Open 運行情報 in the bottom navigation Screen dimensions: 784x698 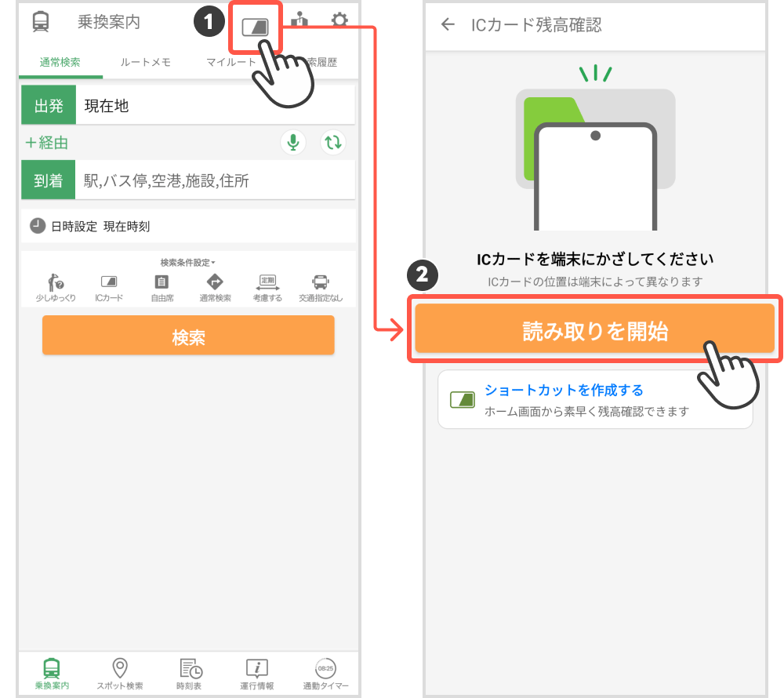pyautogui.click(x=257, y=673)
